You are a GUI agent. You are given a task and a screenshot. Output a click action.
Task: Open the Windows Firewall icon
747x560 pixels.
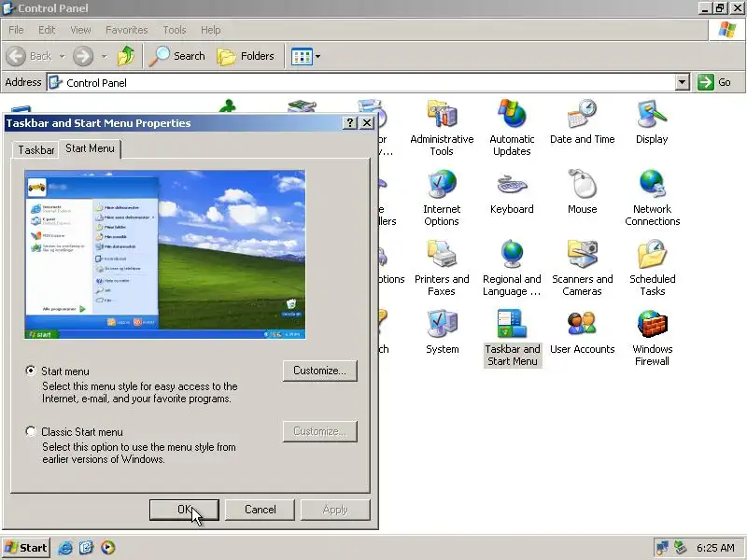(x=652, y=338)
